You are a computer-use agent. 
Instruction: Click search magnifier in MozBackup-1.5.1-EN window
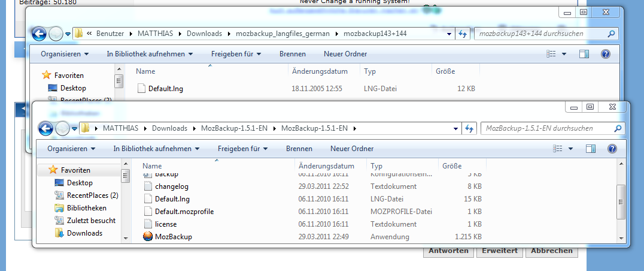coord(618,128)
